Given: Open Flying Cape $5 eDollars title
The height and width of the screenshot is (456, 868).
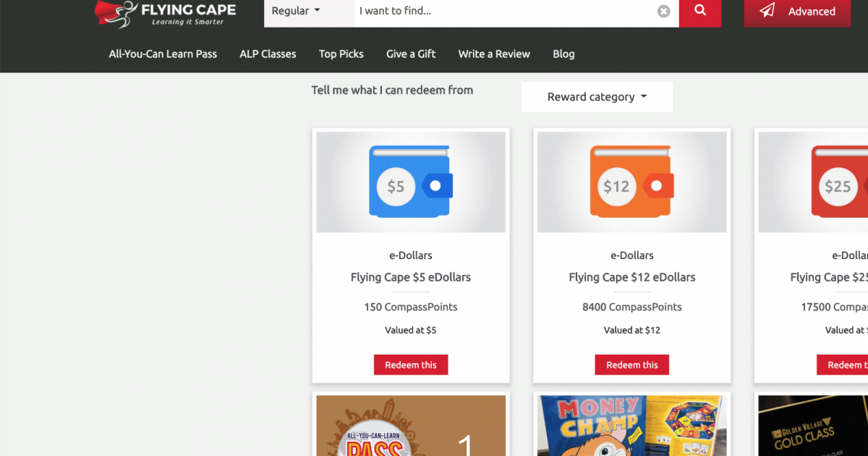Looking at the screenshot, I should [411, 277].
